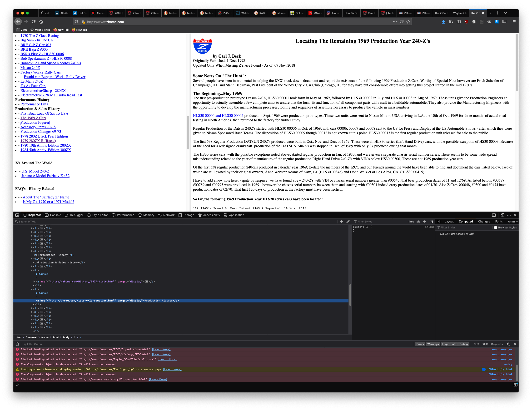Open the Debugger tab
This screenshot has height=410, width=532.
pyautogui.click(x=74, y=215)
